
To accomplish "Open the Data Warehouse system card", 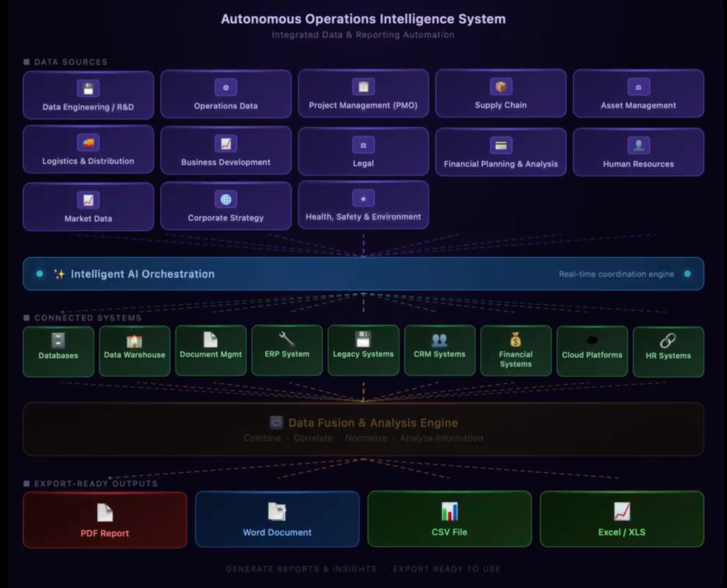I will [134, 350].
